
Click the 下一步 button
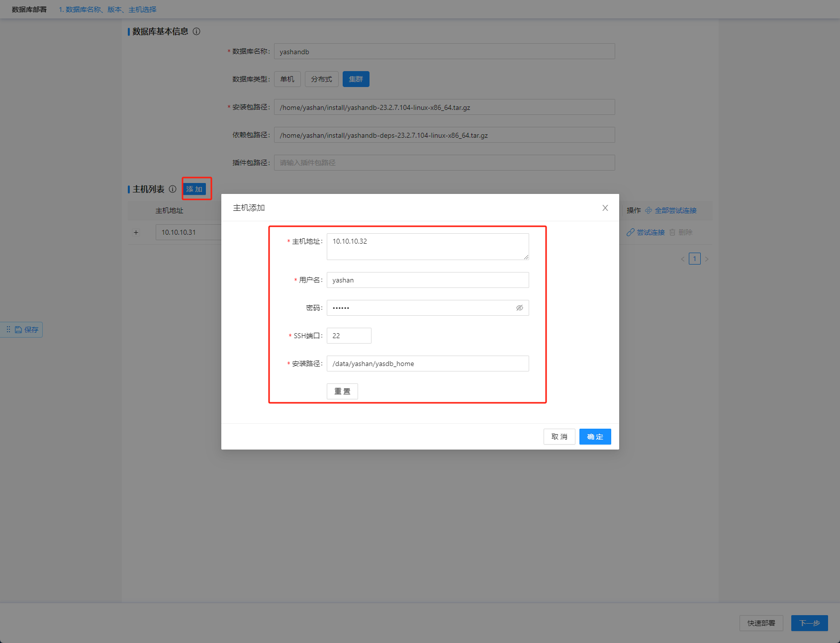point(810,623)
